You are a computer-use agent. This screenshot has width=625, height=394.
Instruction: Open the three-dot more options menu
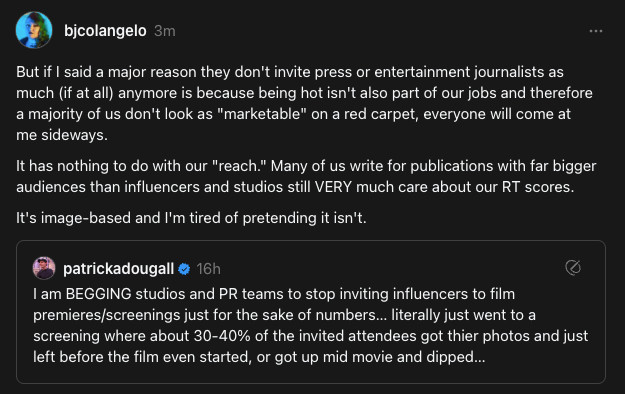(596, 31)
